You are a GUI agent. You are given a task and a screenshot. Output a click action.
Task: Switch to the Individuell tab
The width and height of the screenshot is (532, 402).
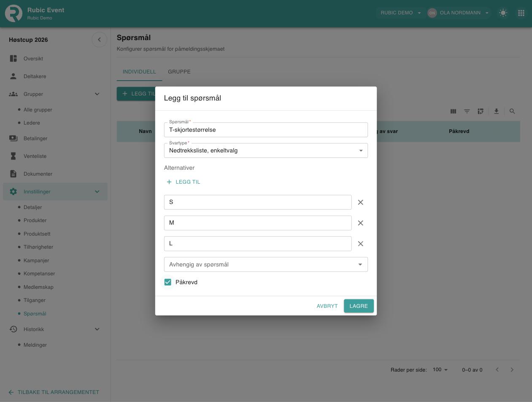point(139,72)
